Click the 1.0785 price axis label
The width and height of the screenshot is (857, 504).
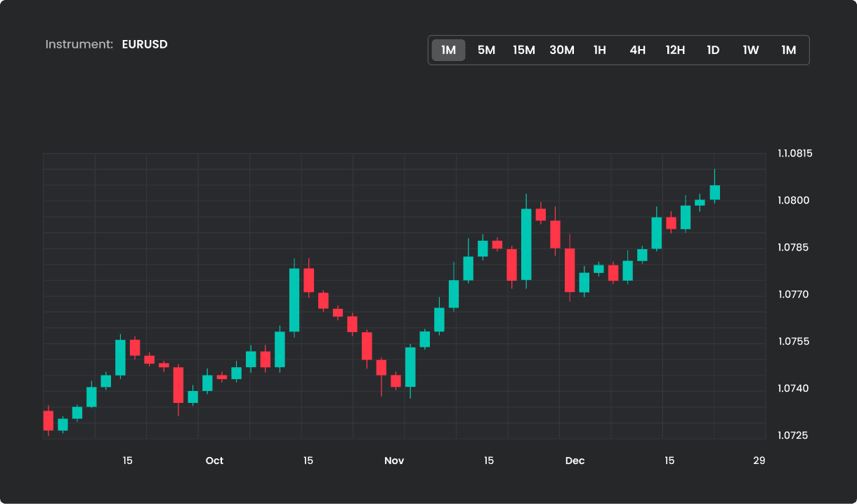tap(794, 247)
